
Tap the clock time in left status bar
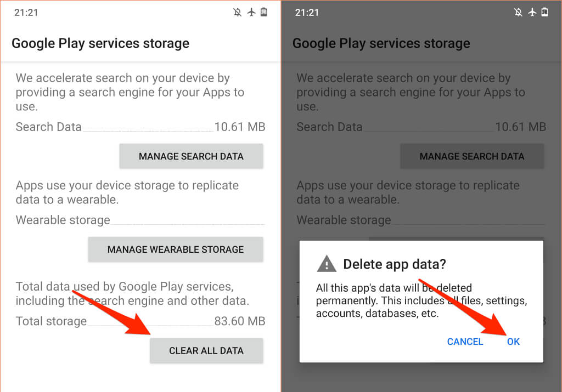[26, 13]
